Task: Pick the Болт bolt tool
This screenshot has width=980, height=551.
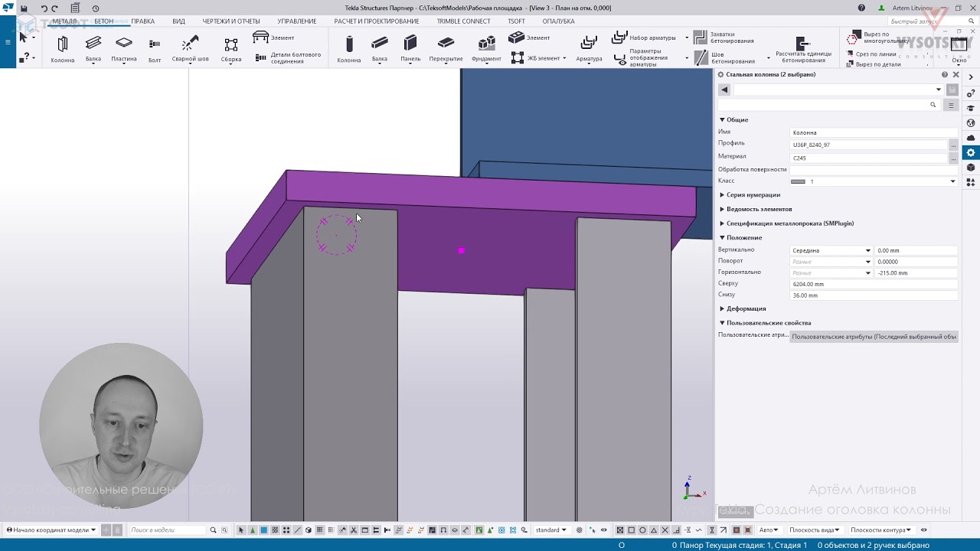Action: tap(155, 48)
